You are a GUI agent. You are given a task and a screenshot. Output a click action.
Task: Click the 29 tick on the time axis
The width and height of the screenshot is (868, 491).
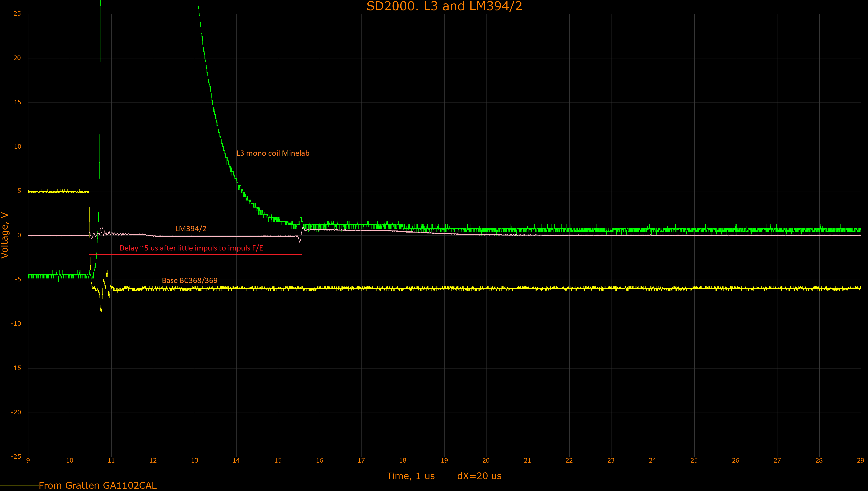click(860, 461)
